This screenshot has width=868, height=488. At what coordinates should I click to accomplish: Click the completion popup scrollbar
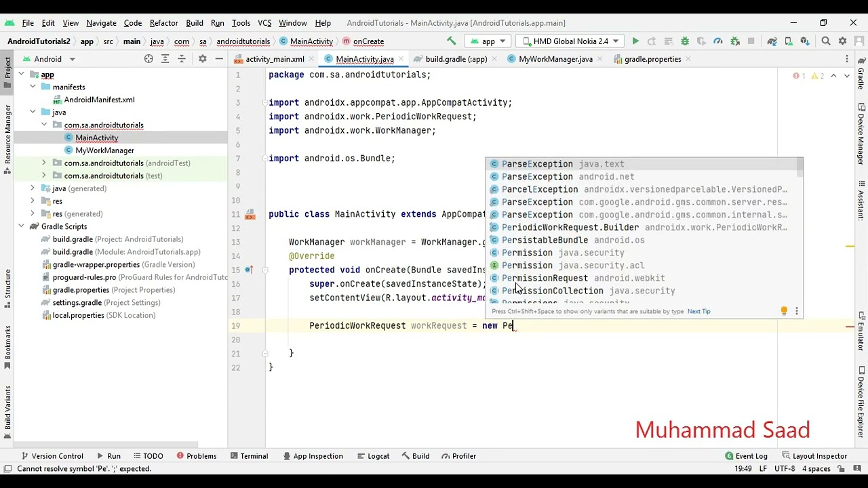[x=800, y=169]
